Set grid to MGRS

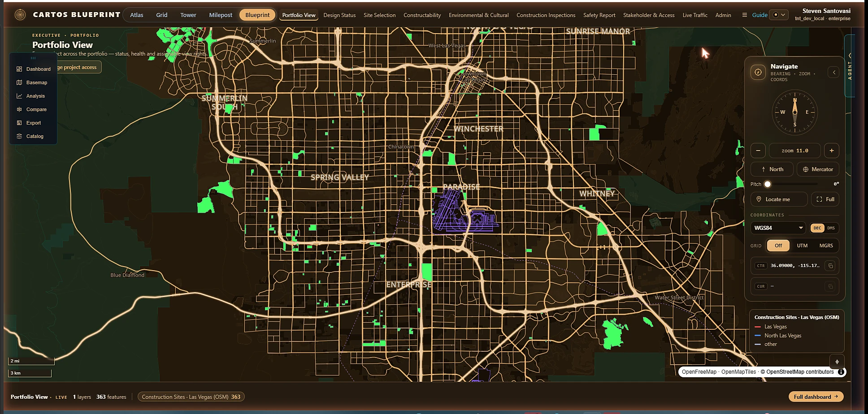826,246
